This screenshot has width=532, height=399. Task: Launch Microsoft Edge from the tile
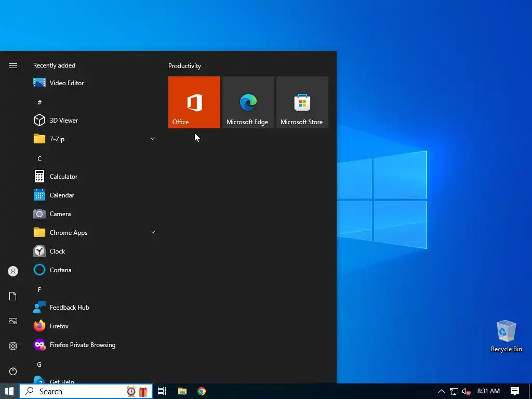click(248, 102)
